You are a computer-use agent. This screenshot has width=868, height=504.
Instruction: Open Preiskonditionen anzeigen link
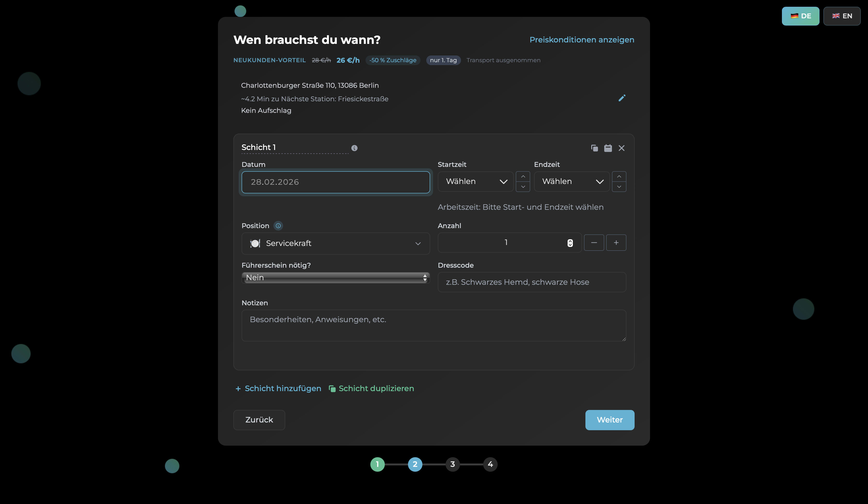click(x=581, y=40)
